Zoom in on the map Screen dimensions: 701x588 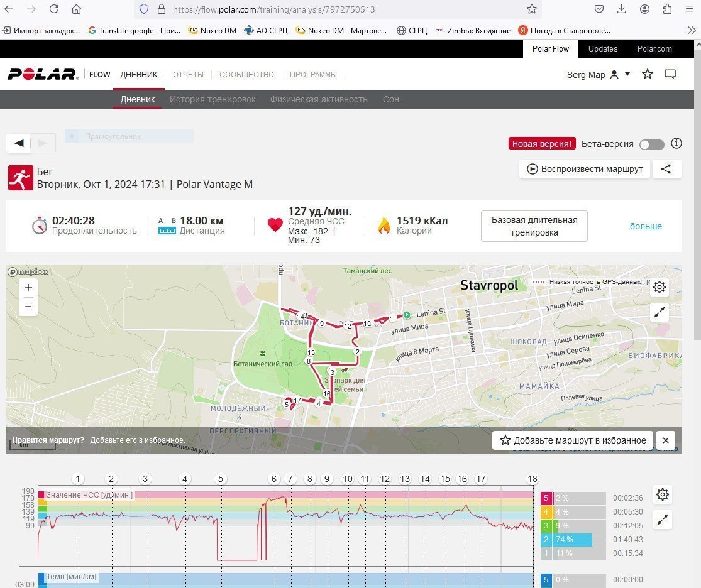click(x=28, y=288)
